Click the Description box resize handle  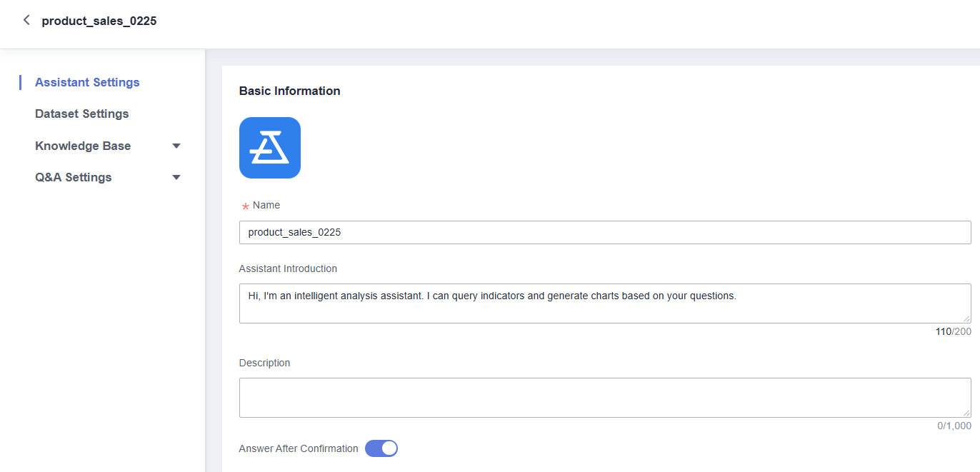[966, 413]
